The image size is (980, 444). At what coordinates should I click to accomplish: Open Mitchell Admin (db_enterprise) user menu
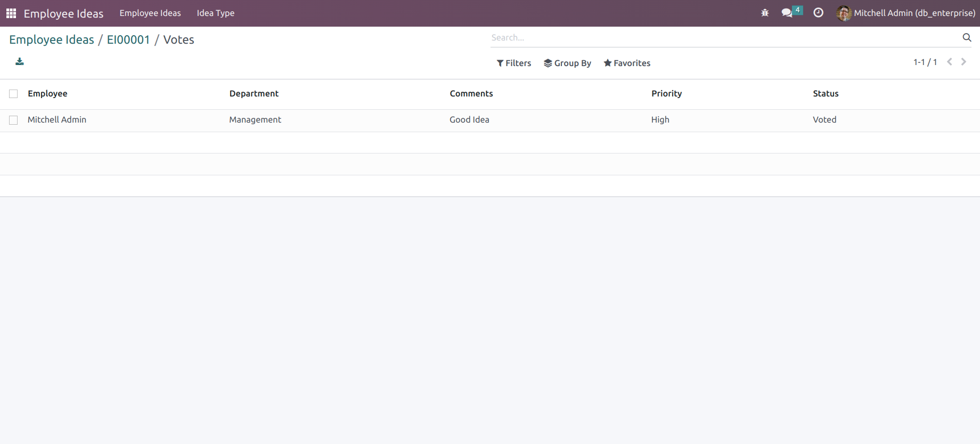point(906,13)
